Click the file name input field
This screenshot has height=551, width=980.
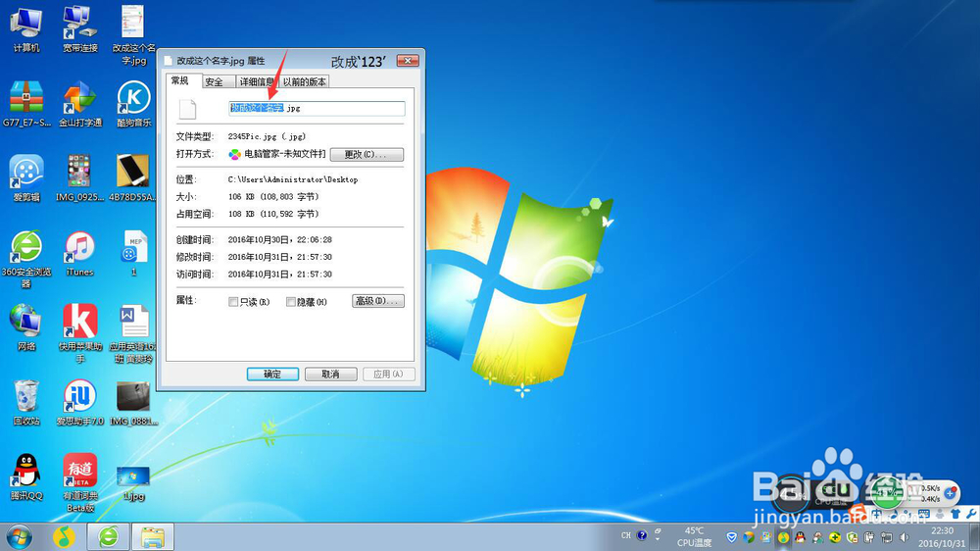(x=317, y=108)
